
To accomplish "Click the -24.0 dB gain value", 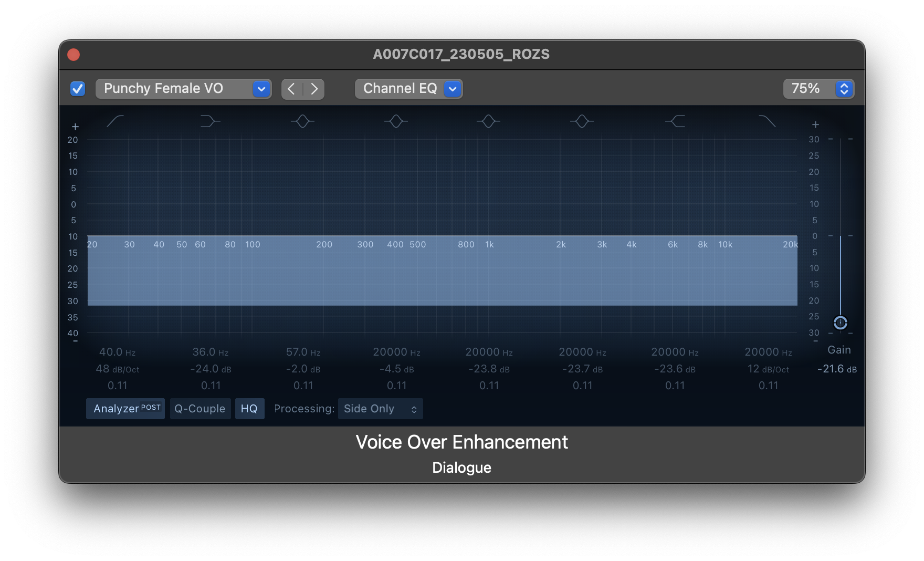I will (x=211, y=369).
